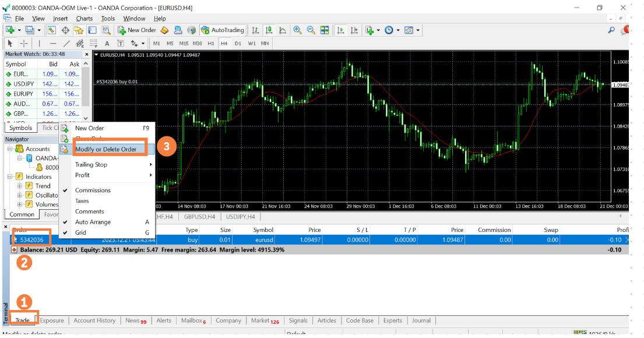Choose Modify or Delete Order

coord(106,149)
